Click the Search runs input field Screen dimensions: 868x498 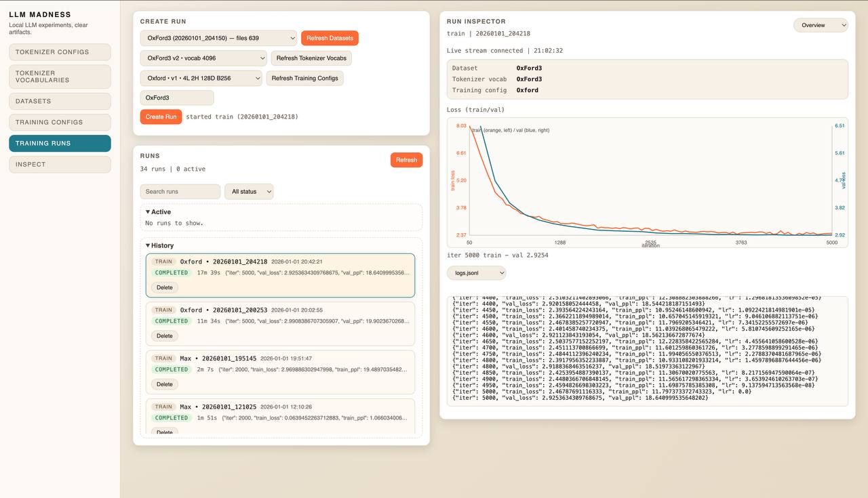coord(180,192)
